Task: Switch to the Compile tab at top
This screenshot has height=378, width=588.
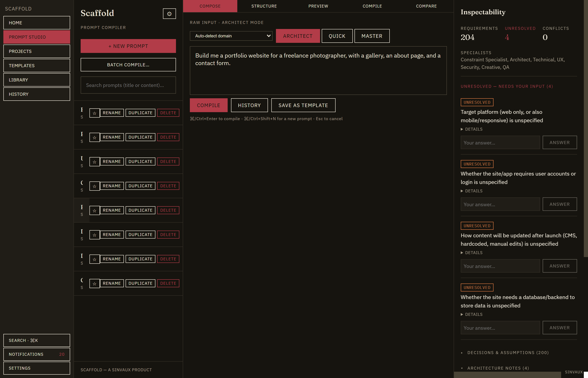Action: (x=372, y=6)
